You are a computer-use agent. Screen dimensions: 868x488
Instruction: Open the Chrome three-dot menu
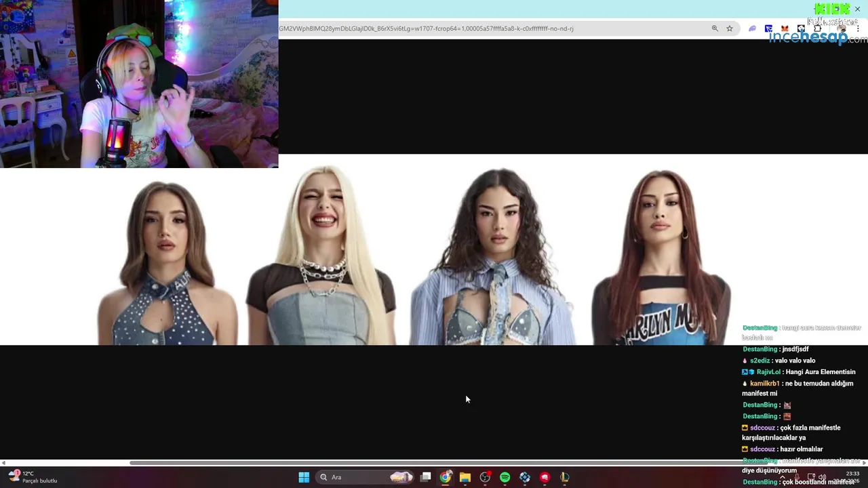pyautogui.click(x=858, y=28)
